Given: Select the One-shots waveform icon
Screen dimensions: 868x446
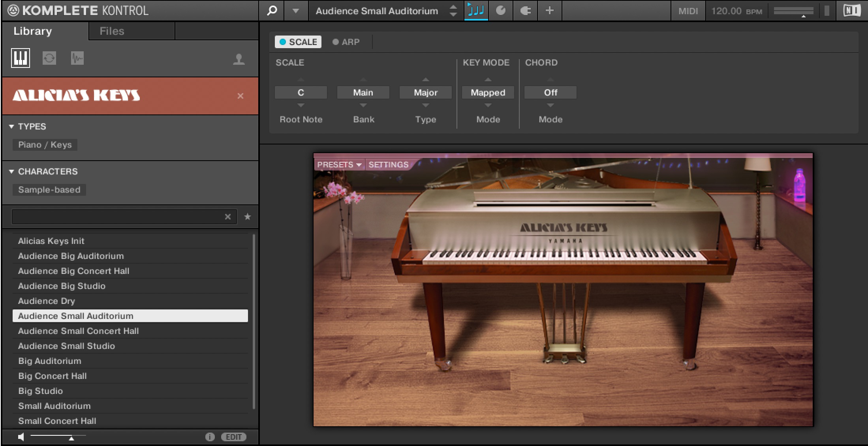Looking at the screenshot, I should point(77,58).
